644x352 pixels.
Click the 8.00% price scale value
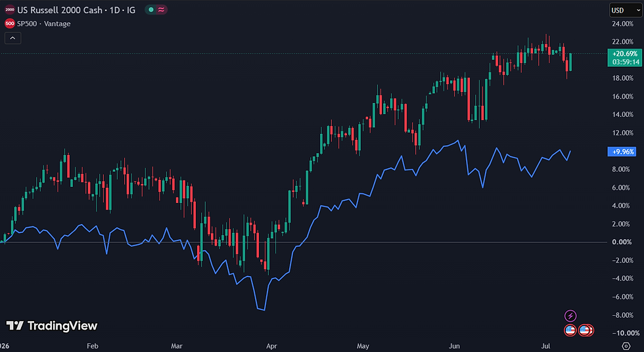pyautogui.click(x=621, y=169)
